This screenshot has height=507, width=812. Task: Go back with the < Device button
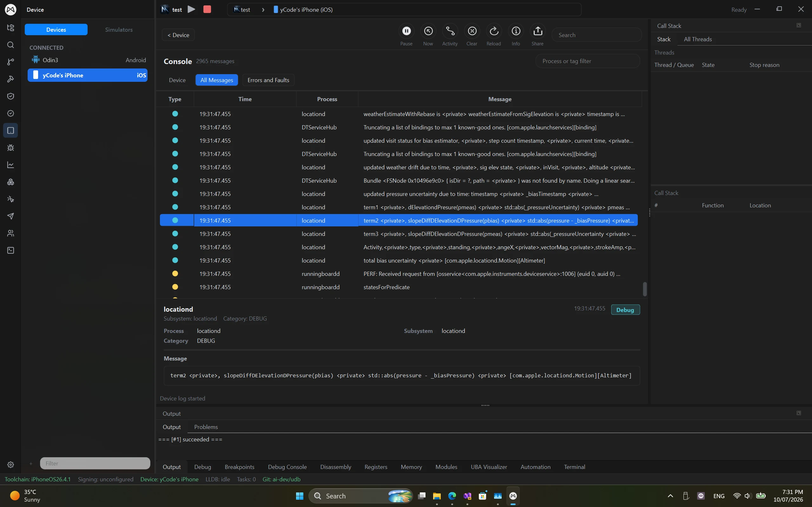click(x=178, y=35)
